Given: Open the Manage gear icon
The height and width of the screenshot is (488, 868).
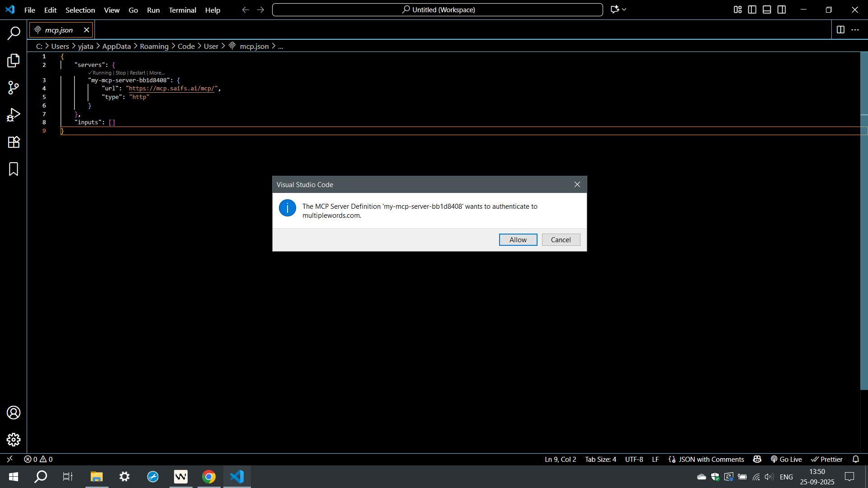Looking at the screenshot, I should [x=14, y=440].
